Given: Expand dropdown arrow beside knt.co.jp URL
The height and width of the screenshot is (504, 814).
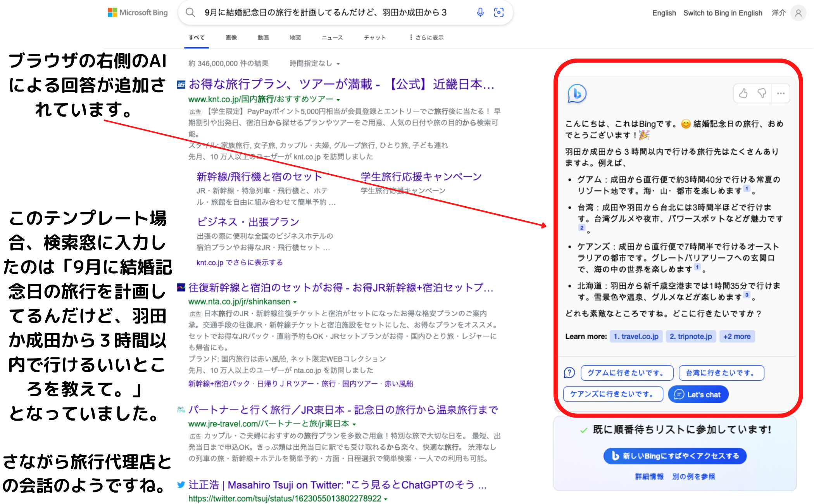Looking at the screenshot, I should pyautogui.click(x=338, y=100).
